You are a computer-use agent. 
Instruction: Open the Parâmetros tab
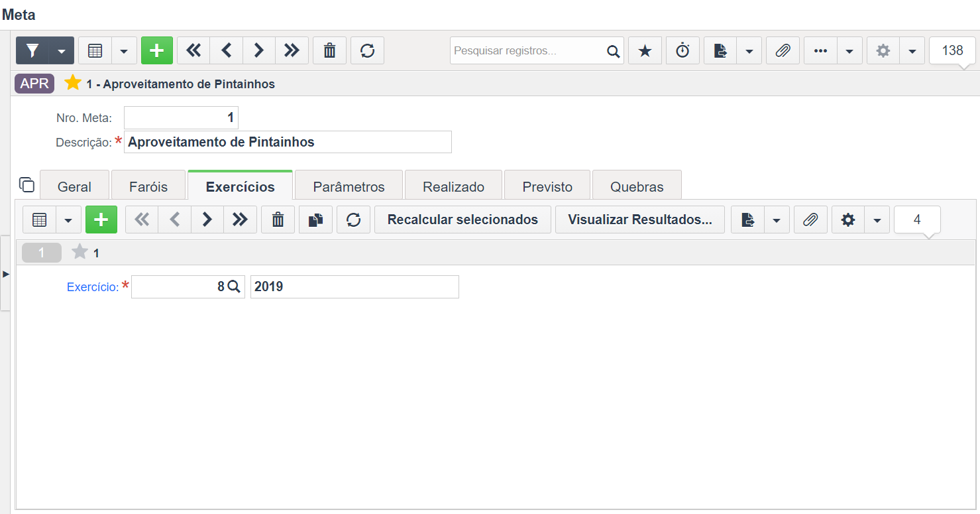coord(349,186)
